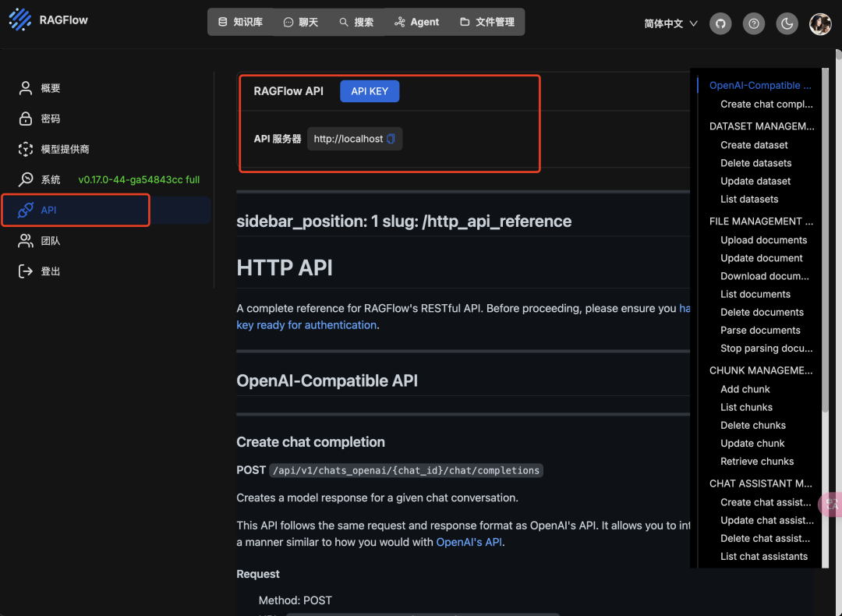Viewport: 842px width, 616px height.
Task: Go to List datasets in outline
Action: coord(749,200)
